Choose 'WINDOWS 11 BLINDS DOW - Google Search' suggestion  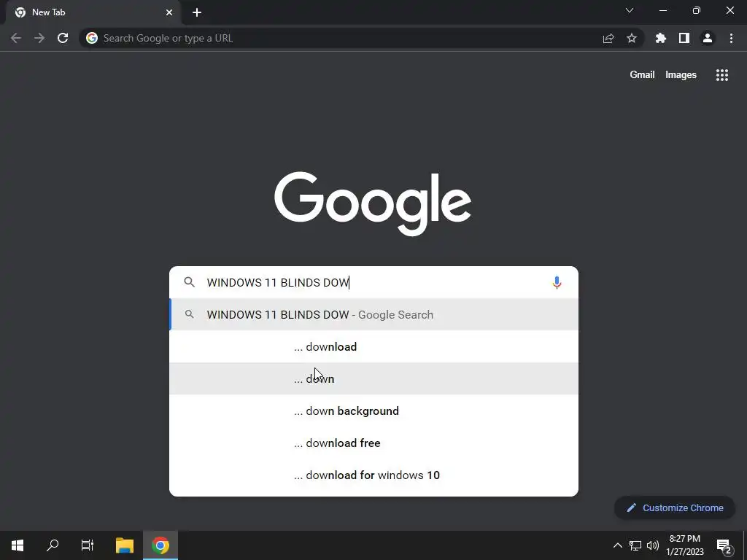[374, 315]
